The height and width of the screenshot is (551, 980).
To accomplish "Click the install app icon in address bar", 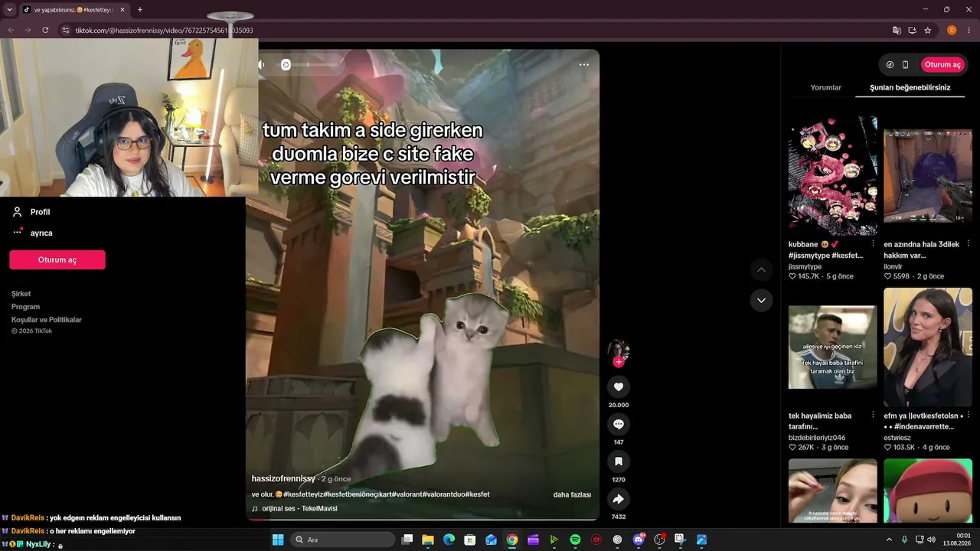I will pos(912,31).
